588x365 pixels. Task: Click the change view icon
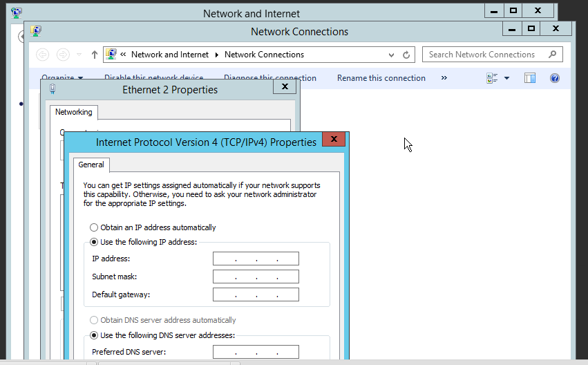[492, 78]
